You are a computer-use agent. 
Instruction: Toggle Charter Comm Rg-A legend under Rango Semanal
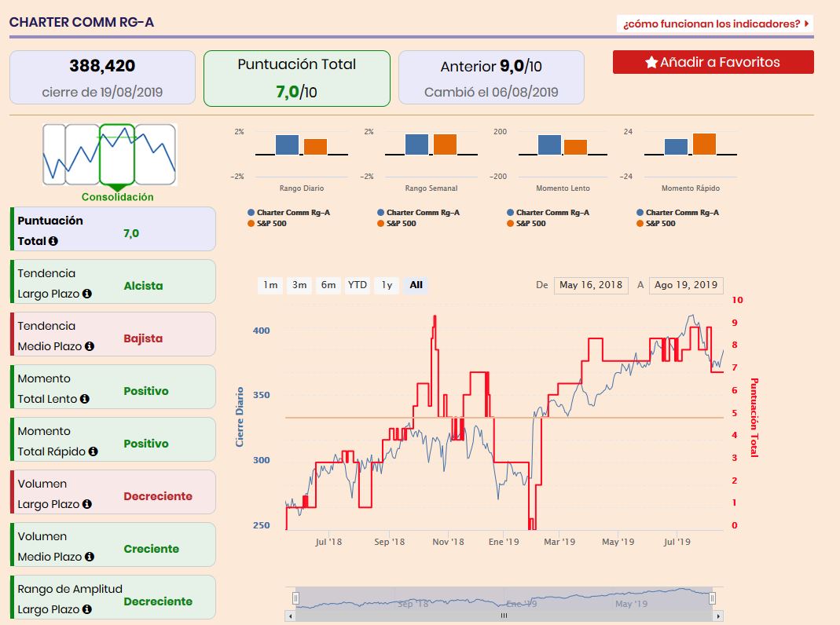(418, 213)
